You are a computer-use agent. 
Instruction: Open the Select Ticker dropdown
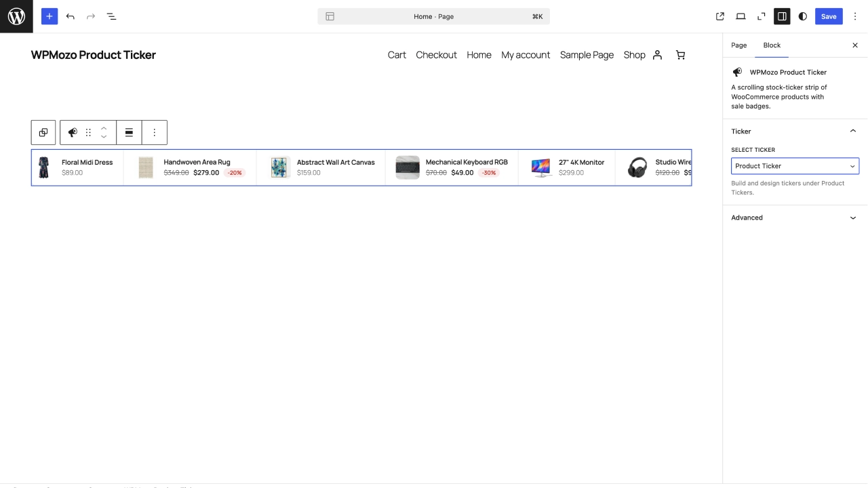click(795, 166)
